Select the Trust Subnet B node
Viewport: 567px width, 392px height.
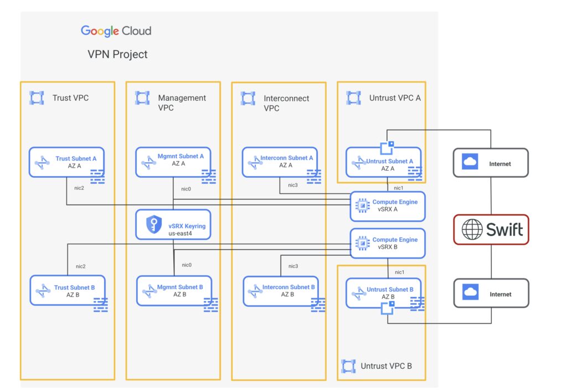66,291
